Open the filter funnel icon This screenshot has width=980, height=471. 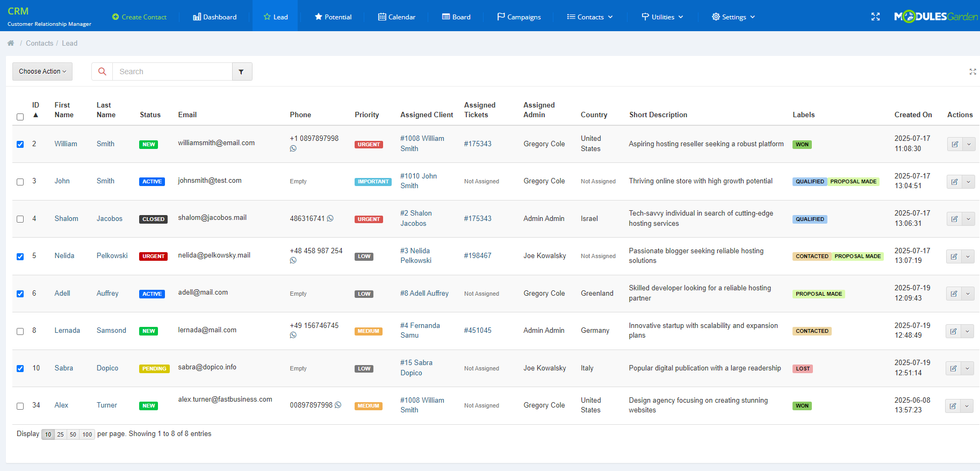click(241, 72)
